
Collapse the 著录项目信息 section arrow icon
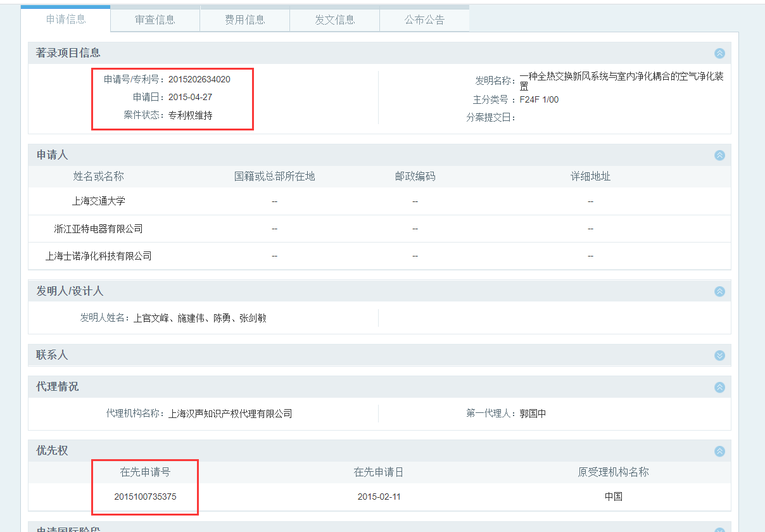click(719, 53)
